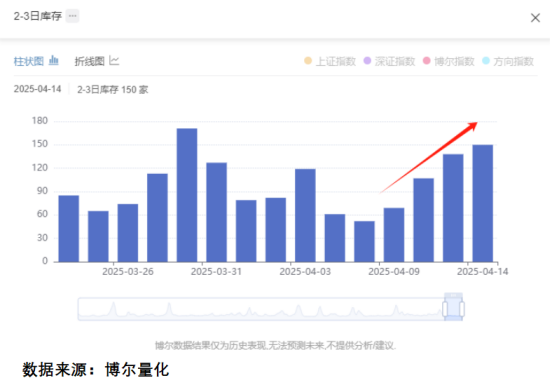Click the first bar at left of chart
552x385 pixels.
69,229
